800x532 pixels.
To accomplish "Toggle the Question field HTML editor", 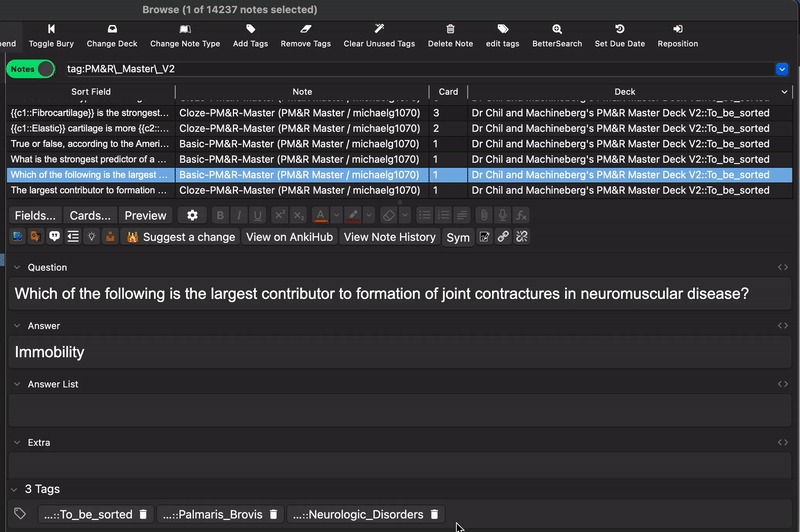I will (x=783, y=267).
